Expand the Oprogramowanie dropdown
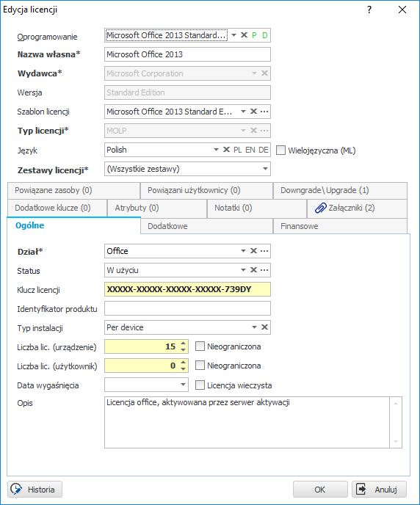Viewport: 420px width, 505px height. point(234,35)
